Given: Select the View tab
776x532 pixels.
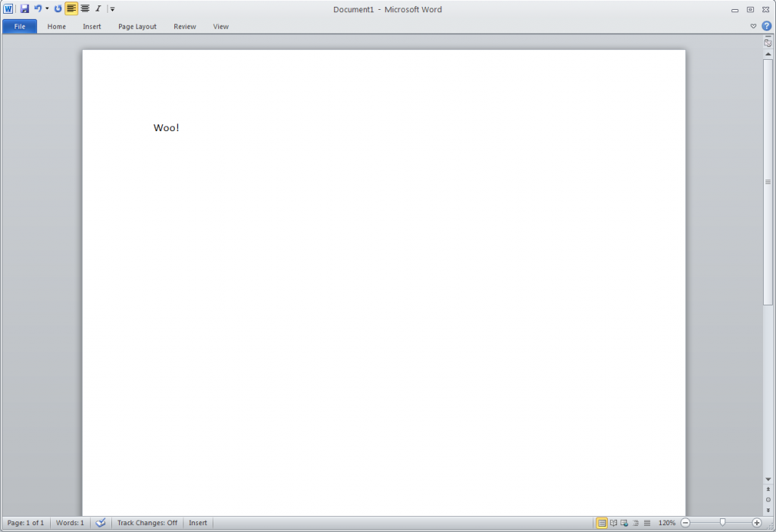Looking at the screenshot, I should tap(221, 27).
